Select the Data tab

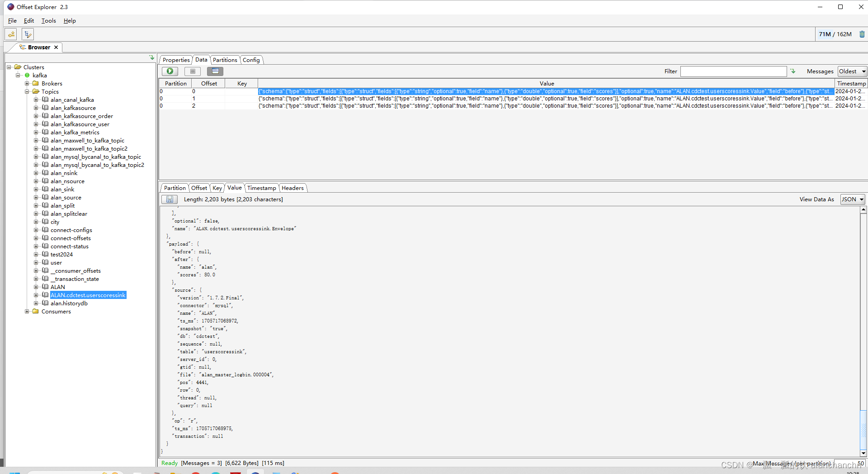click(201, 60)
